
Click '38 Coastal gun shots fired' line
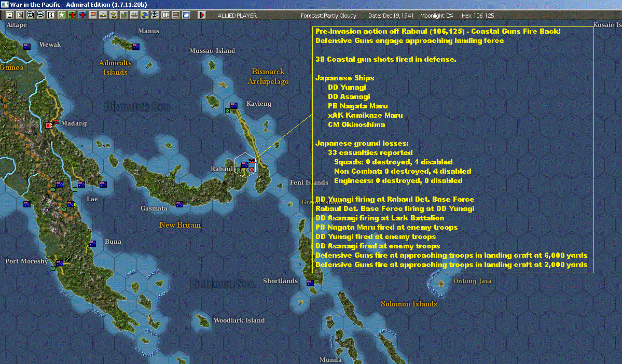point(385,59)
